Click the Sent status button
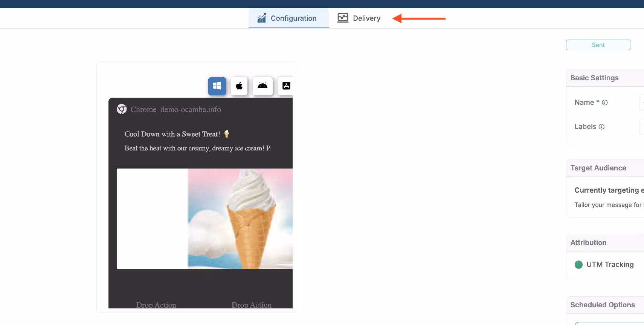The image size is (644, 325). [x=598, y=45]
